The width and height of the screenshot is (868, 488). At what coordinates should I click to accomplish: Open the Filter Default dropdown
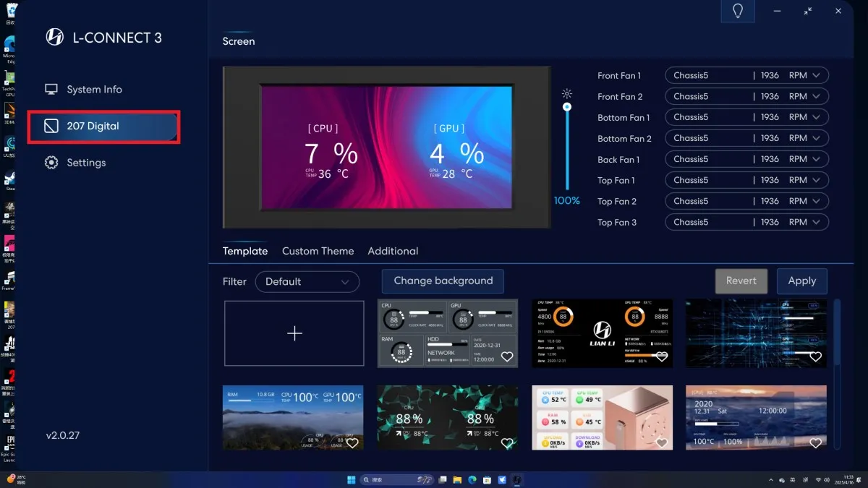click(307, 282)
